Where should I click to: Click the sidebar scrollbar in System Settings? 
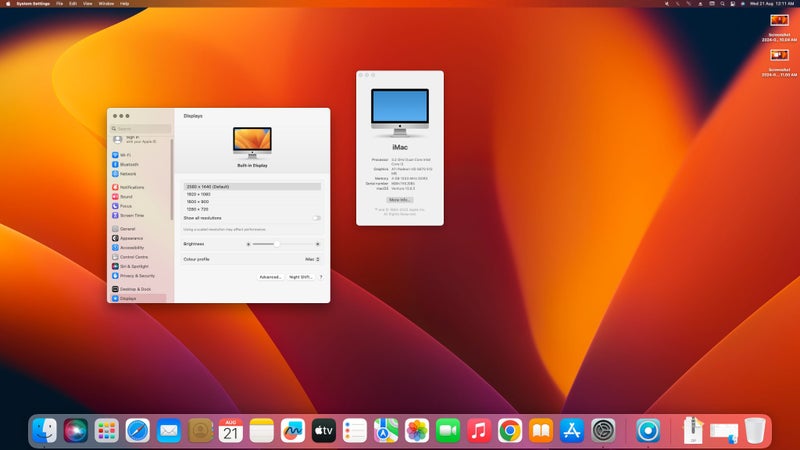click(172, 179)
